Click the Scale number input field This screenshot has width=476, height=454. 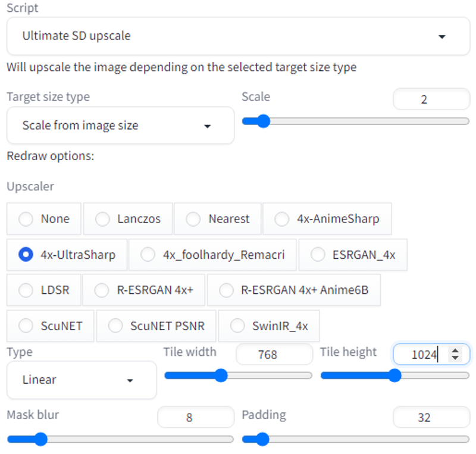(x=431, y=99)
